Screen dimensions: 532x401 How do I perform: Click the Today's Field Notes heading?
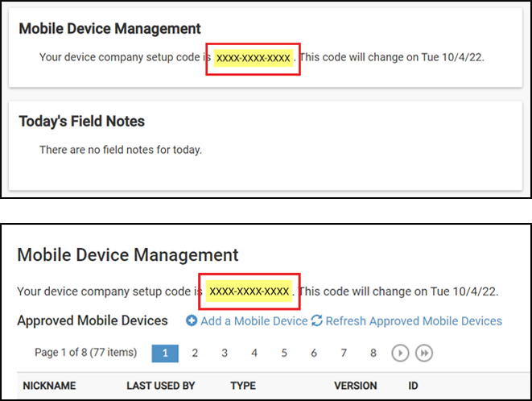82,122
